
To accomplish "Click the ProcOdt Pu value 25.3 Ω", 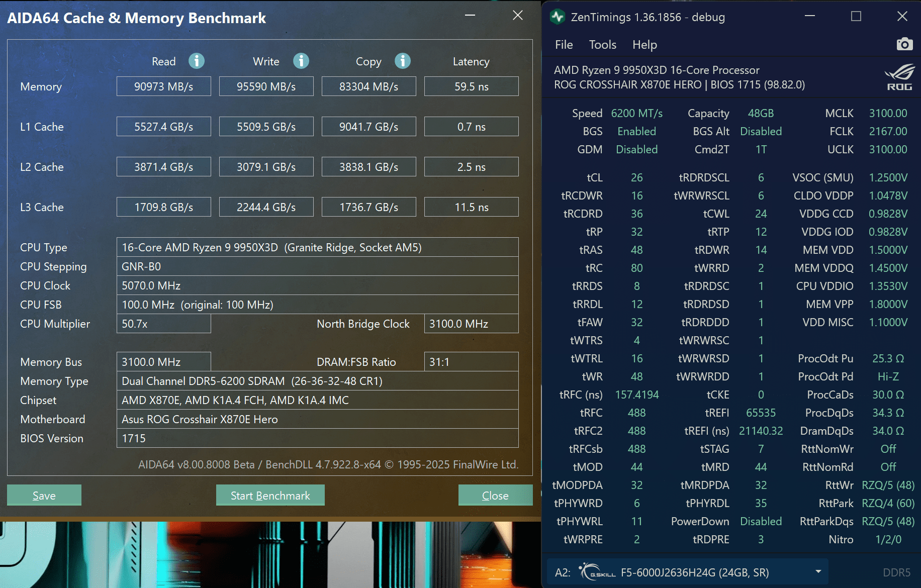I will [x=888, y=358].
